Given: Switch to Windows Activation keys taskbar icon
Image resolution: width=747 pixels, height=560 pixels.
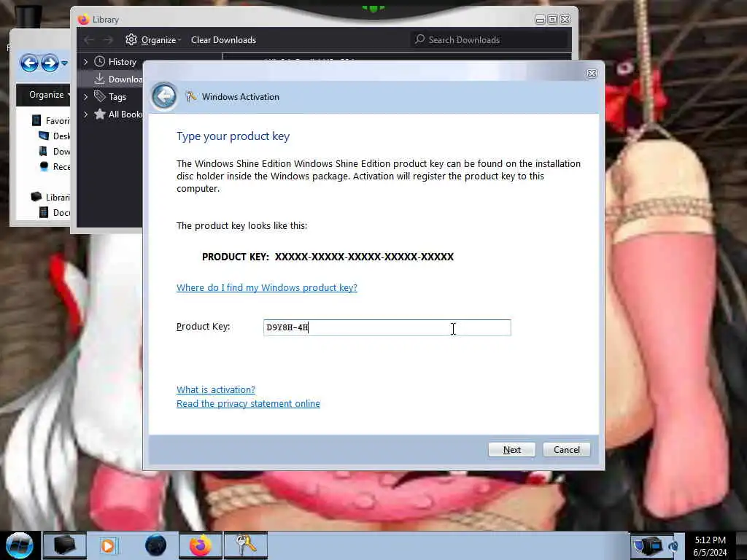Looking at the screenshot, I should 246,545.
